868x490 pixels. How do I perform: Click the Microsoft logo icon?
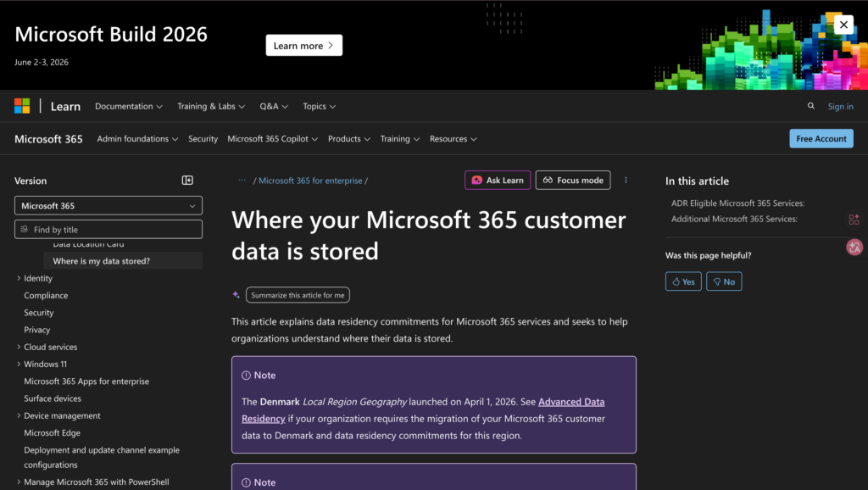[x=22, y=106]
